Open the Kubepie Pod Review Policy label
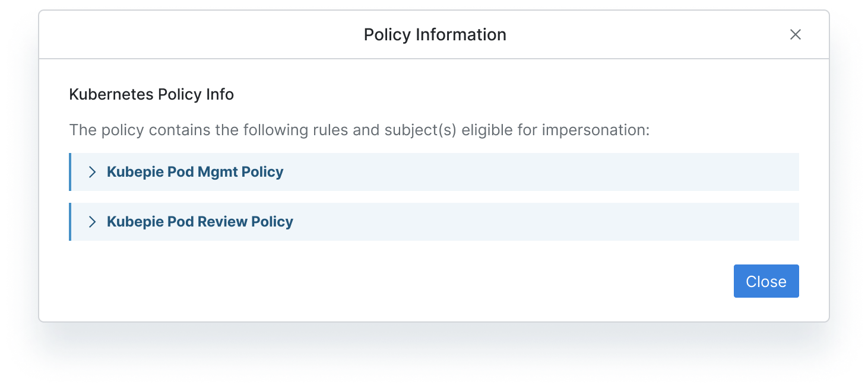Viewport: 868px width, 389px height. 200,222
